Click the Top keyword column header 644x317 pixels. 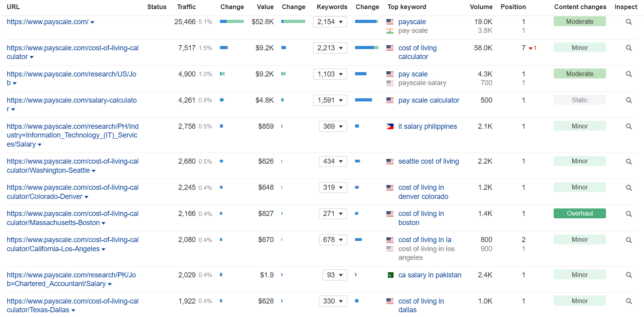(407, 7)
